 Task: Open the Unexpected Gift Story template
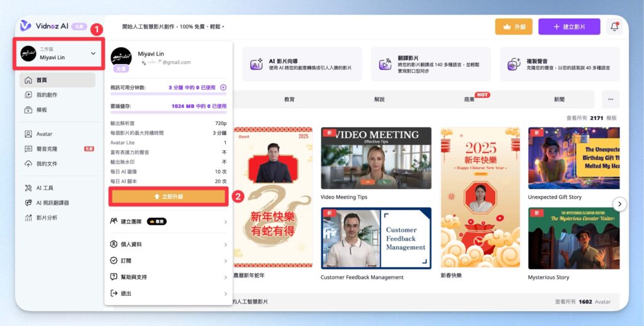(574, 158)
